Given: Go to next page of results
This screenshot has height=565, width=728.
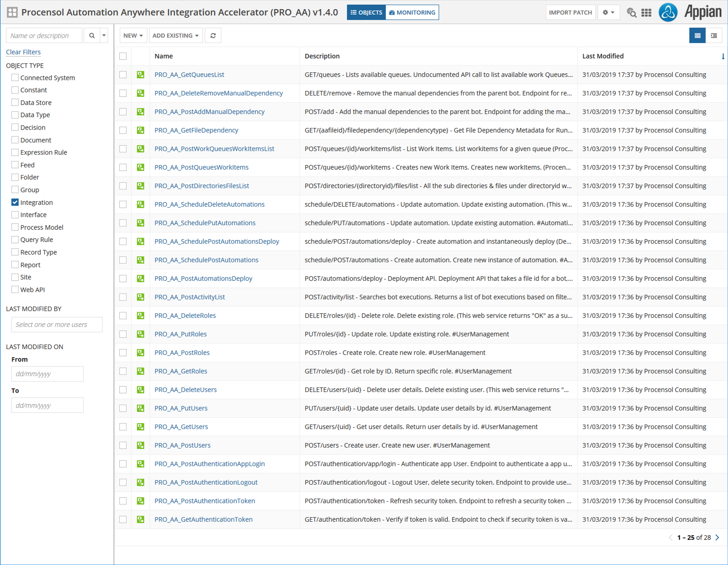Looking at the screenshot, I should pyautogui.click(x=717, y=537).
